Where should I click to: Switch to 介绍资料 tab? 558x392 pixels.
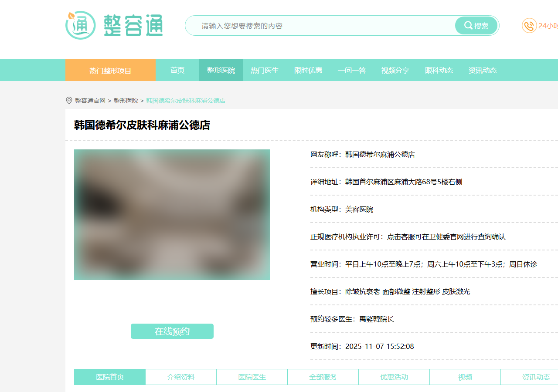click(181, 377)
